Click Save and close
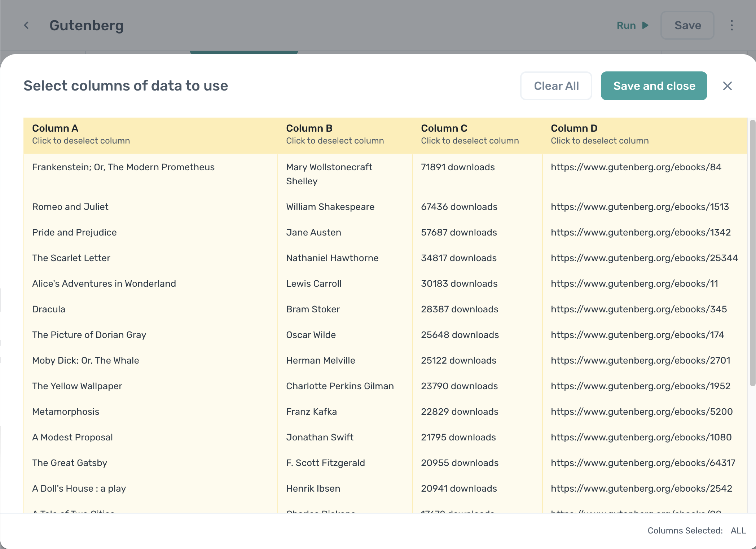Screen dimensions: 756x549 click(x=654, y=86)
